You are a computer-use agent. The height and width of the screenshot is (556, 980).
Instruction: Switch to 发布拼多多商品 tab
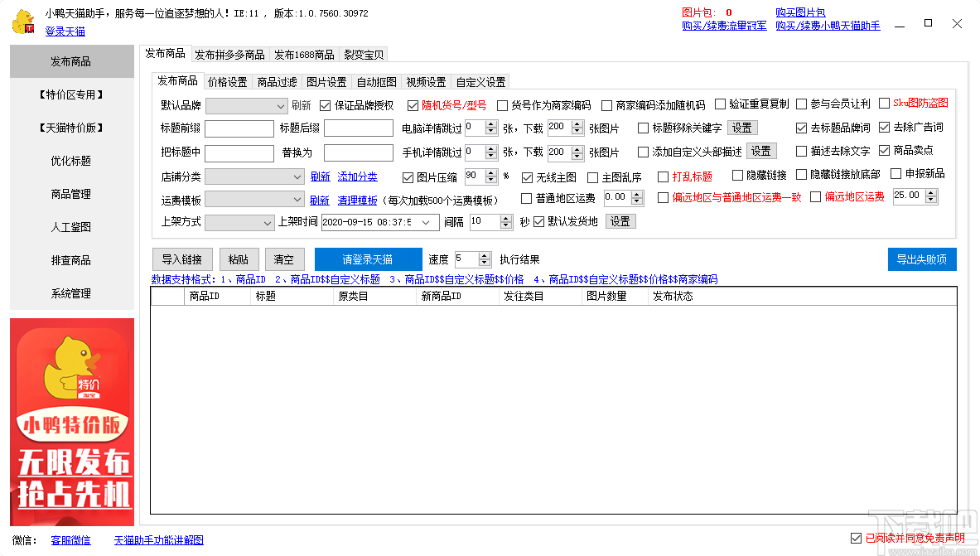(x=229, y=55)
